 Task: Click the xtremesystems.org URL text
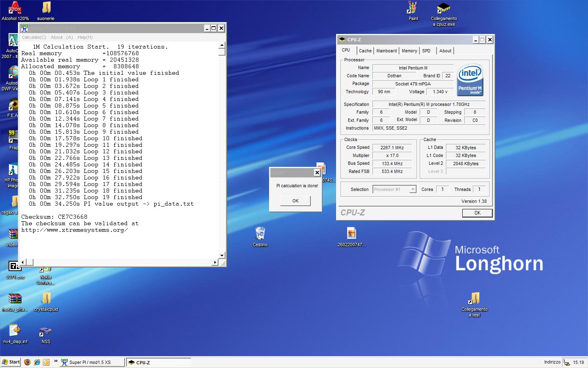coord(75,230)
